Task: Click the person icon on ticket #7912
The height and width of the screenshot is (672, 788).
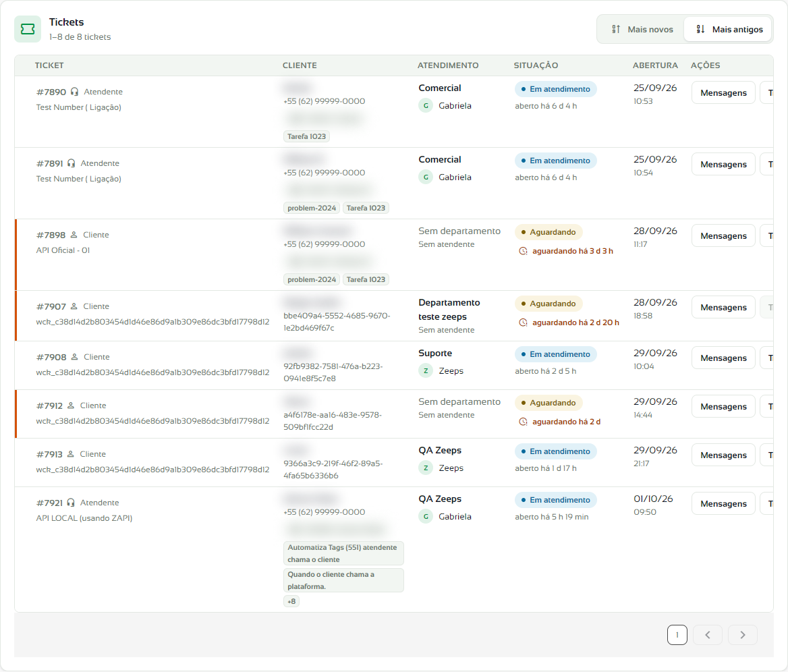Action: [71, 405]
